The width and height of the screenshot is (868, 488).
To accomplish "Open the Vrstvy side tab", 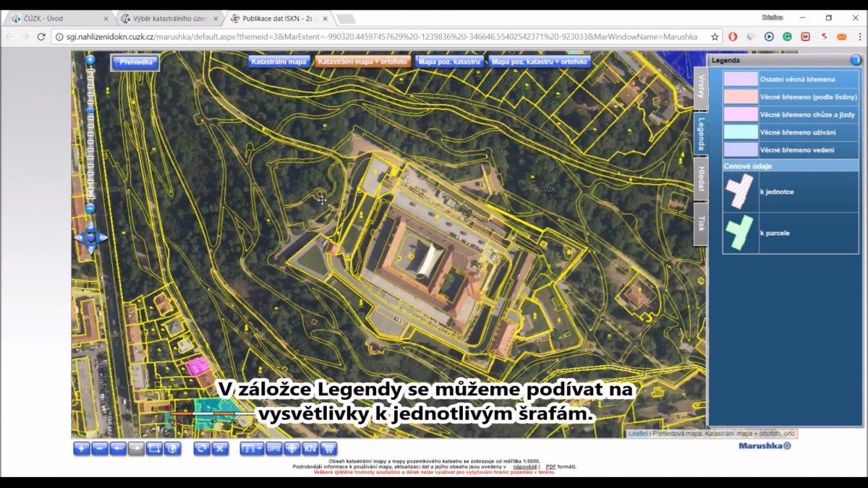I will click(700, 87).
